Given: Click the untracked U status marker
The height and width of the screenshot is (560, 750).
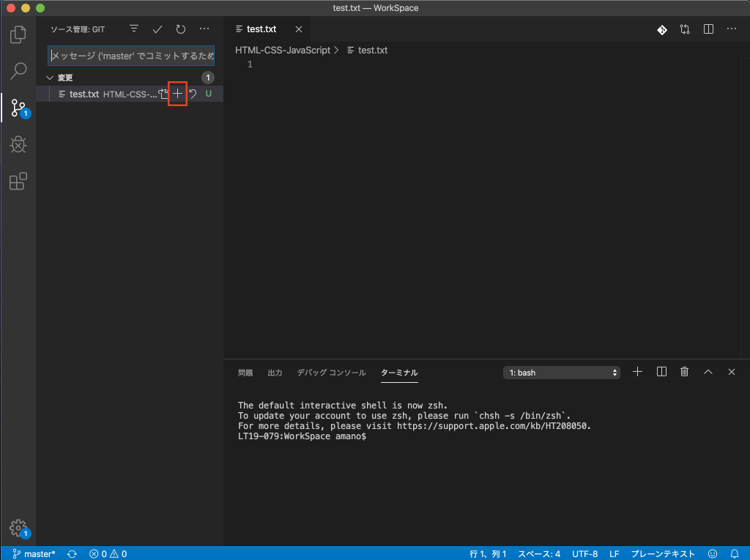Looking at the screenshot, I should (209, 94).
